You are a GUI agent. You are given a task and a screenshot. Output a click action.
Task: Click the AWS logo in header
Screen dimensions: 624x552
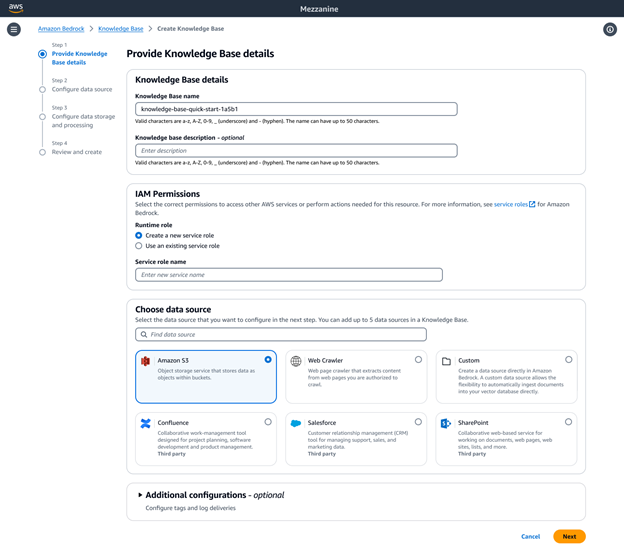click(16, 8)
